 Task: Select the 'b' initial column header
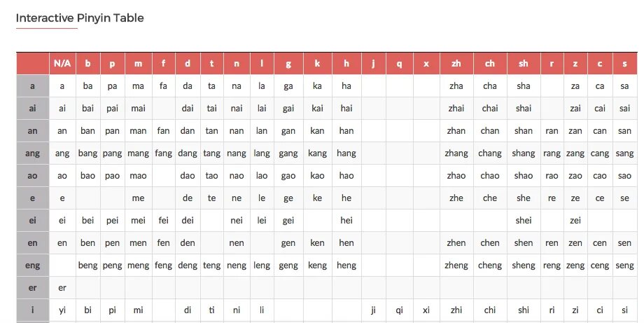coord(88,63)
